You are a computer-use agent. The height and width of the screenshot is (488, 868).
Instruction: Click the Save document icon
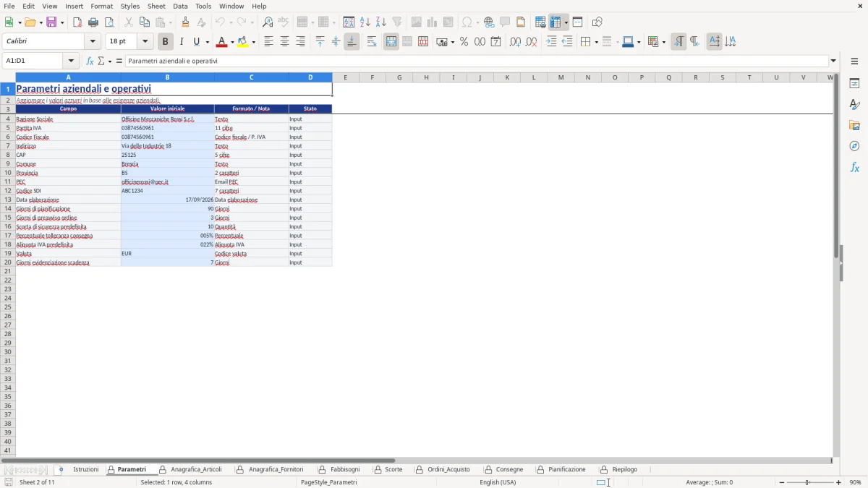pyautogui.click(x=51, y=22)
